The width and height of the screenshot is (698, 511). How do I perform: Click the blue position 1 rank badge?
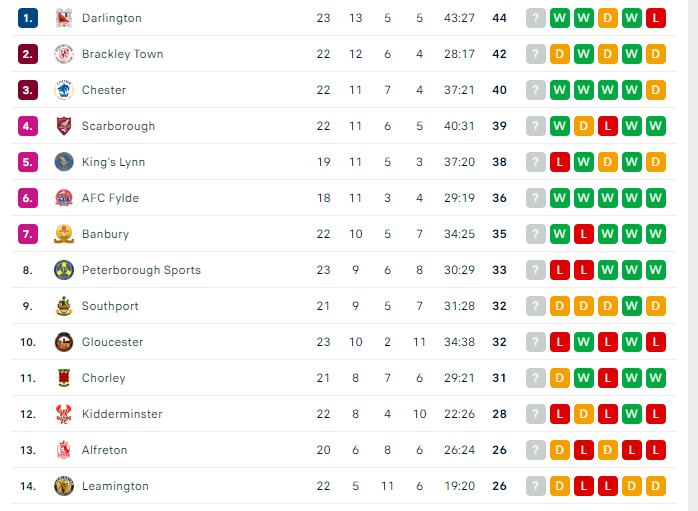click(28, 18)
